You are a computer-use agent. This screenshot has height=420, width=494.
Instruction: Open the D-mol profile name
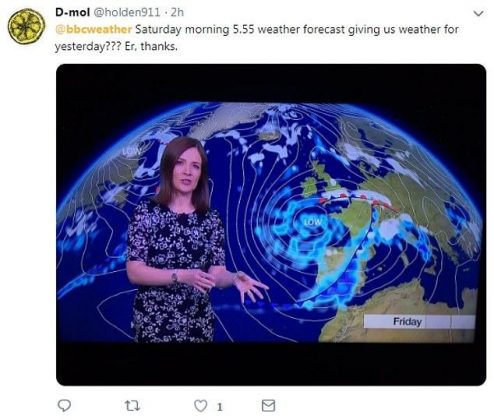[x=72, y=12]
